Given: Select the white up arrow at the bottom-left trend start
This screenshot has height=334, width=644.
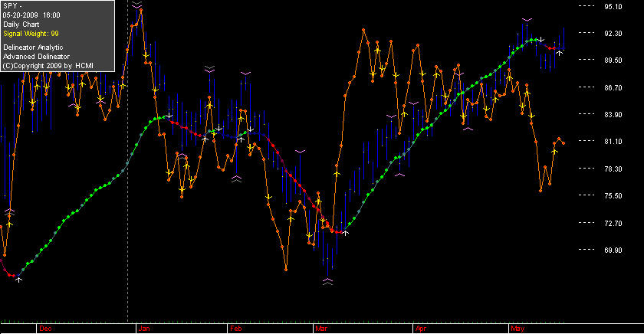Looking at the screenshot, I should click(x=18, y=280).
